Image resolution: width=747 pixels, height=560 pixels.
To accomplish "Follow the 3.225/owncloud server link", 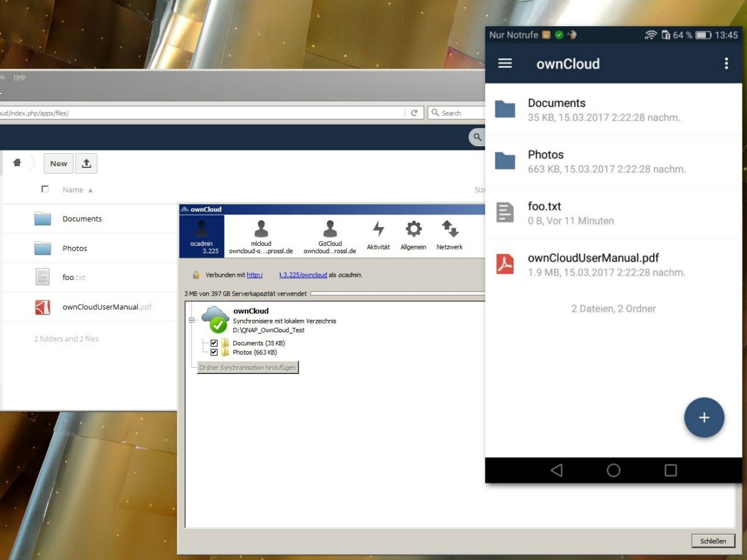I will click(x=303, y=274).
